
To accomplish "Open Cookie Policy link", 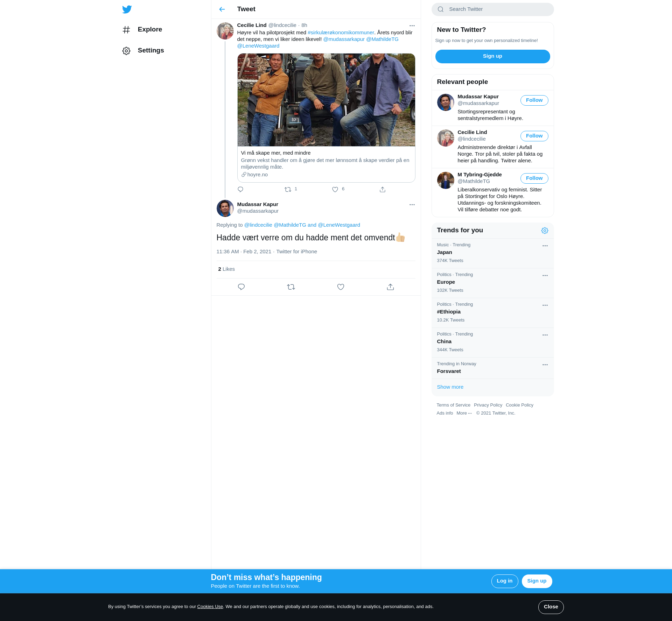I will coord(519,405).
